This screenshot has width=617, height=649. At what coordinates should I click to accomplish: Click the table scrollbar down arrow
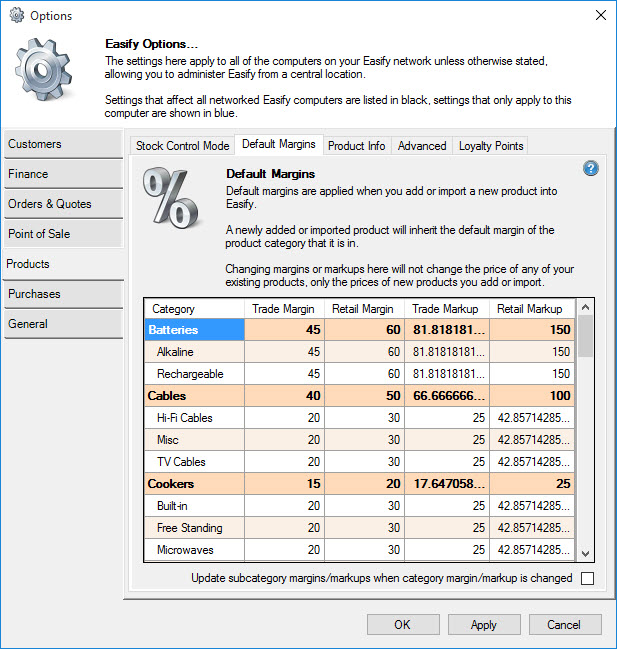[x=585, y=553]
